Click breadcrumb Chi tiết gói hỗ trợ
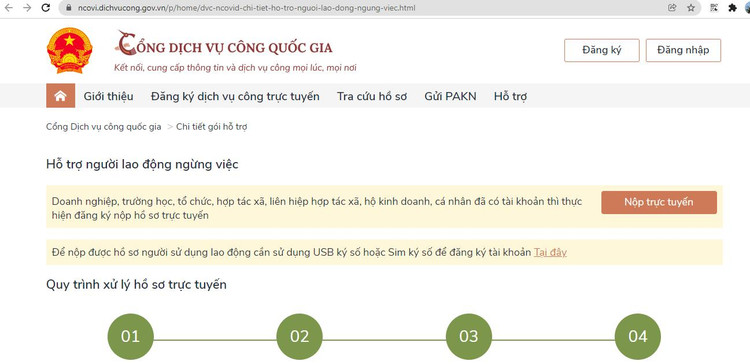 click(211, 127)
